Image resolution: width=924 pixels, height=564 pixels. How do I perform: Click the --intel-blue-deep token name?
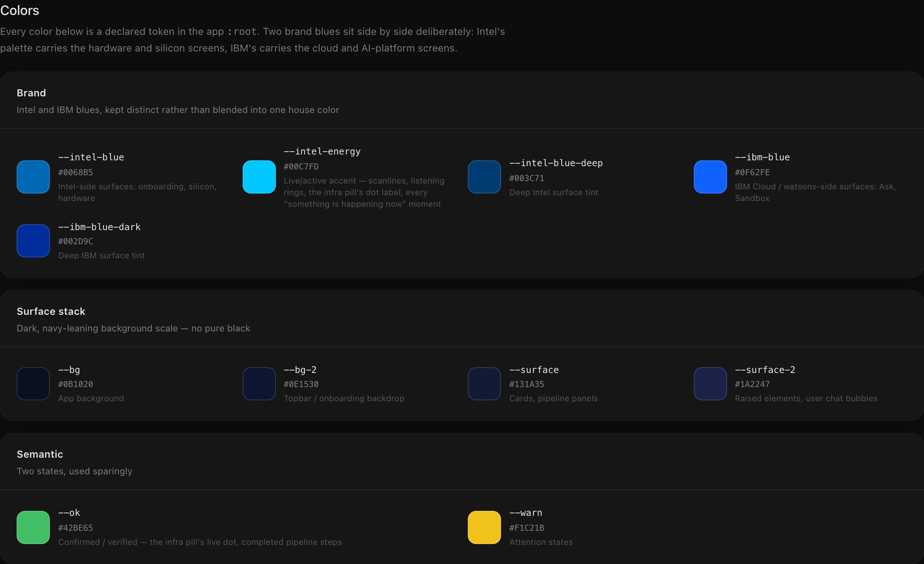click(556, 163)
